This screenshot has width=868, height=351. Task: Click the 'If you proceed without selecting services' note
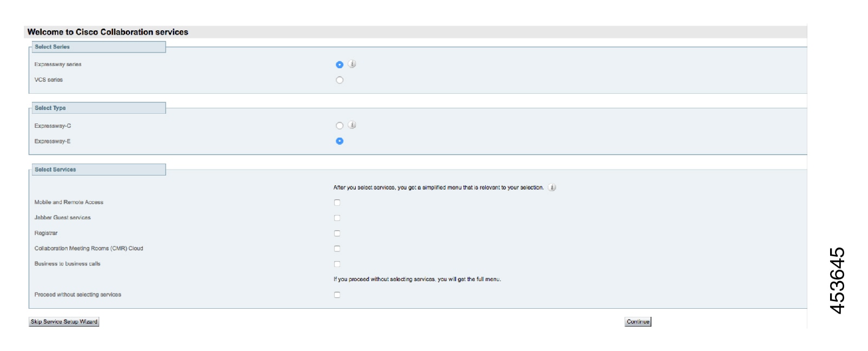click(417, 279)
